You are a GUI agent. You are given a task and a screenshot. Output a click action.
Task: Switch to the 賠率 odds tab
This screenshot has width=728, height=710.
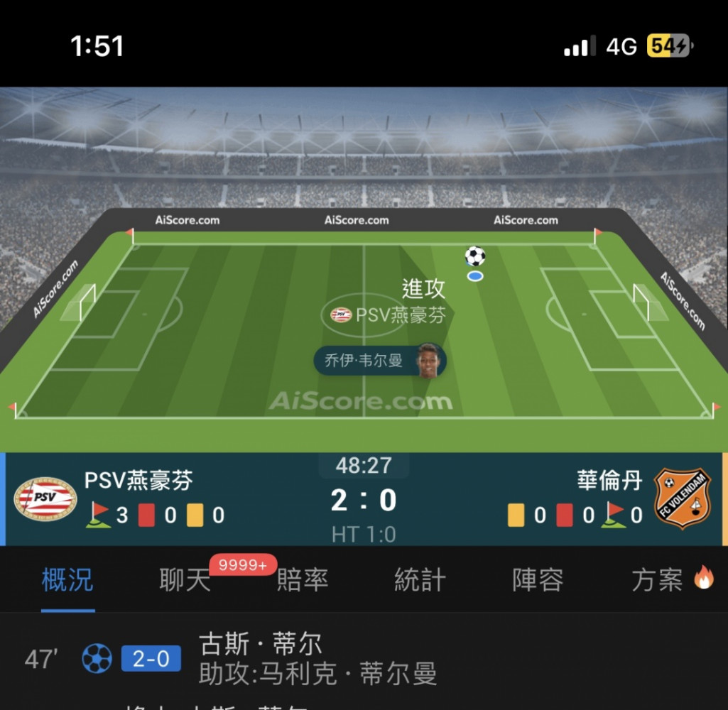pos(303,579)
